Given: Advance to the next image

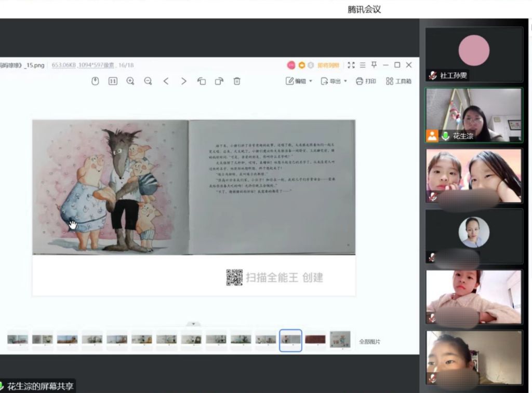Looking at the screenshot, I should tap(184, 81).
